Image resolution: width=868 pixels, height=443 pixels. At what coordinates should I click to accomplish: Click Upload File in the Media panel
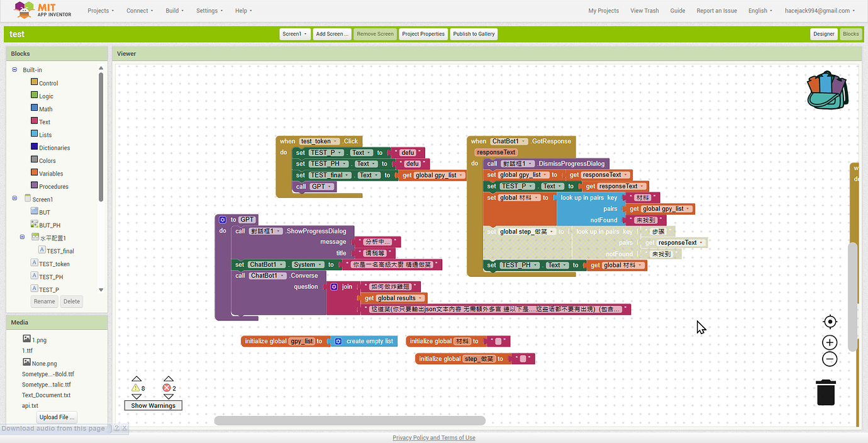click(56, 417)
